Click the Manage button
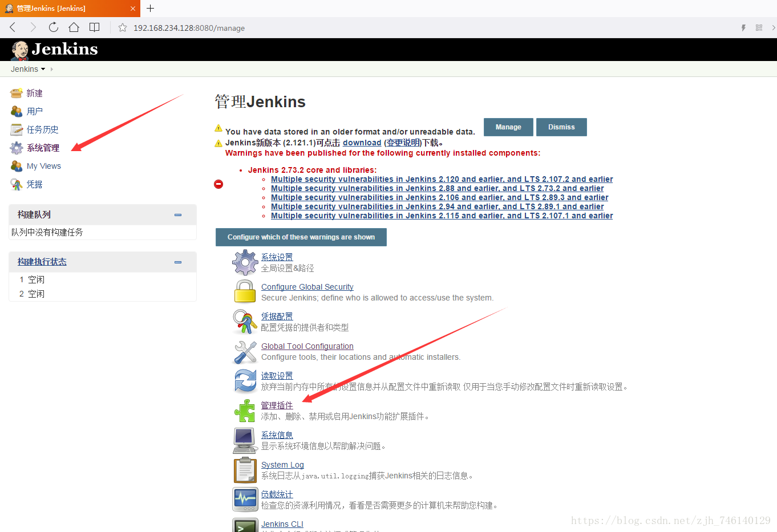The image size is (777, 532). coord(508,127)
